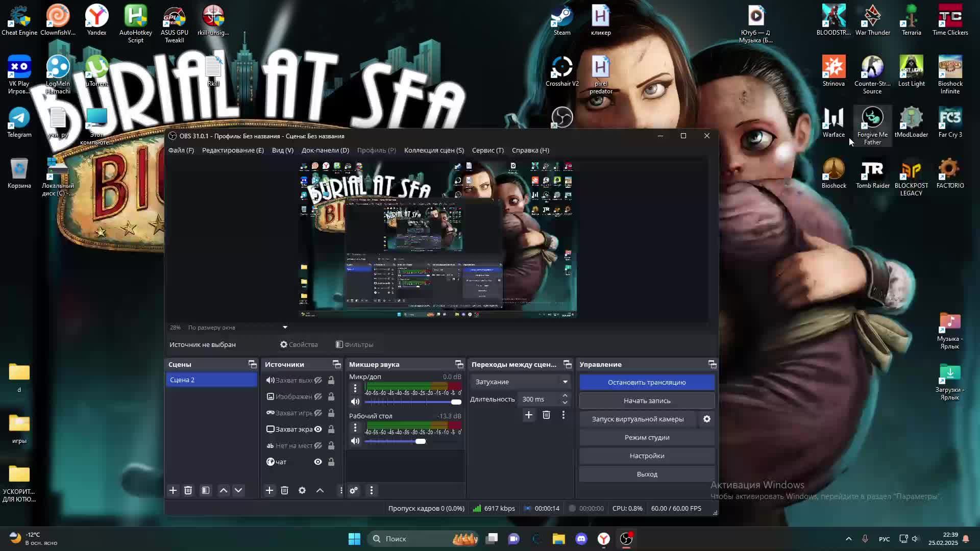Screen dimensions: 980x551
Task: Show Изображение source visibility
Action: click(318, 396)
